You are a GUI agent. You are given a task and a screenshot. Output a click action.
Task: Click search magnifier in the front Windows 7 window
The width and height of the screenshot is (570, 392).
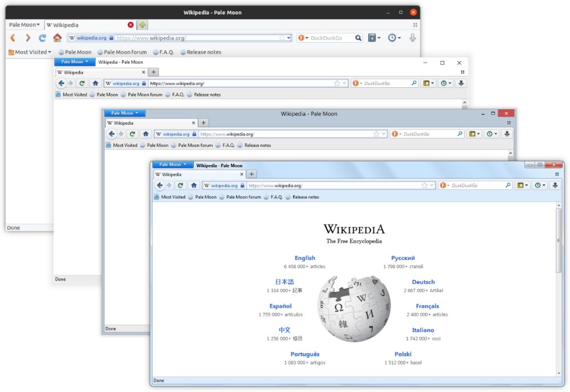508,185
